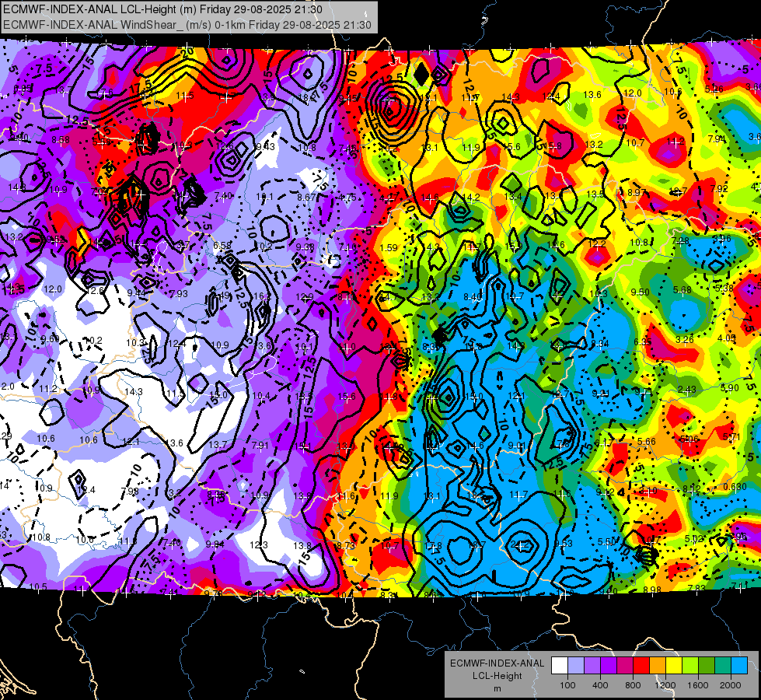Click the yellow legend swatch

[x=674, y=665]
